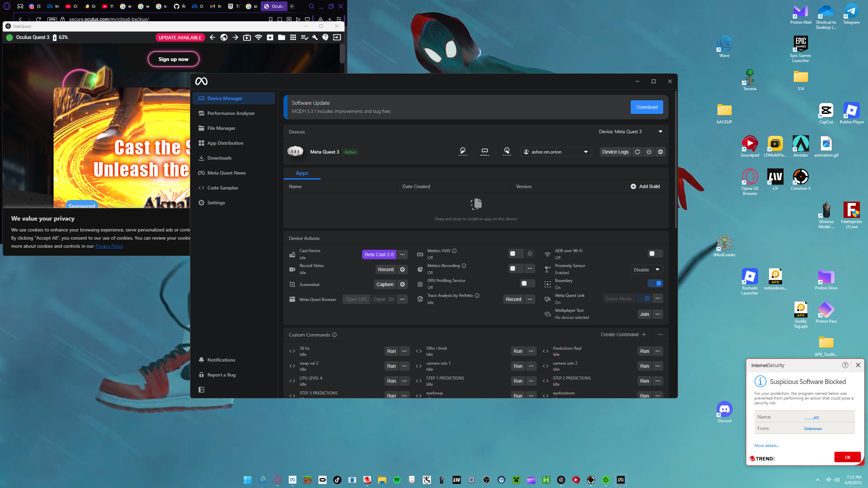Open Code Samples in sidebar
The width and height of the screenshot is (868, 488).
234,188
